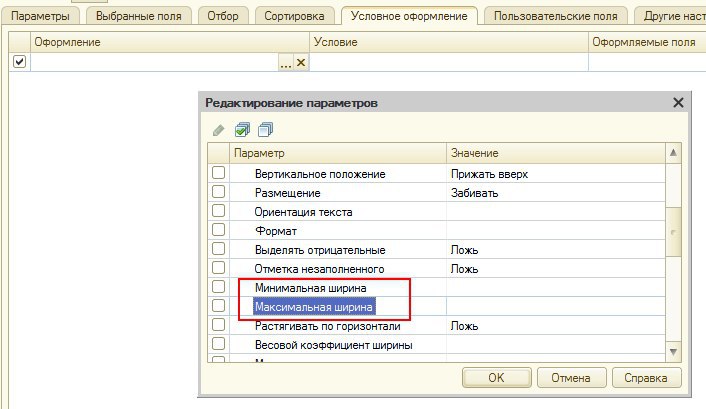The width and height of the screenshot is (706, 409).
Task: Select the Растягивать по горизонтали parameter
Action: [327, 326]
